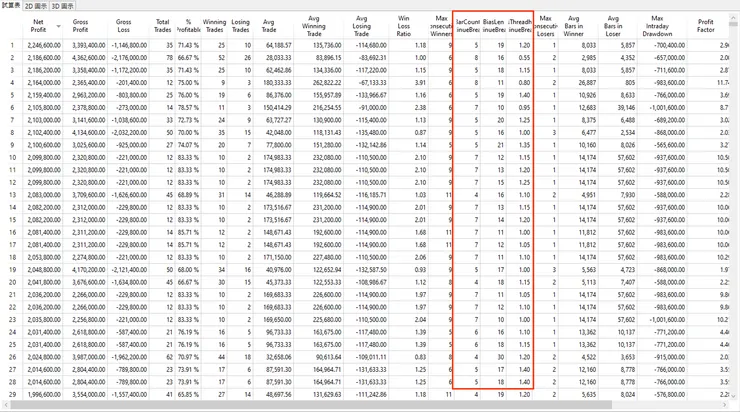The image size is (740, 412).
Task: Select the Net Profit cell 2,053,800.00
Action: click(x=42, y=258)
